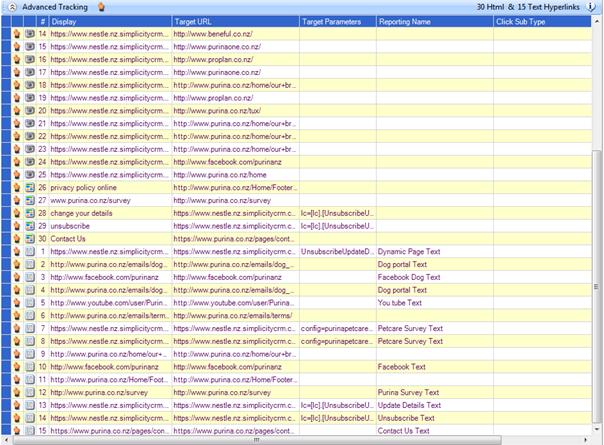
Task: Select 'Purina Survey Text' reporting name cell
Action: [435, 392]
